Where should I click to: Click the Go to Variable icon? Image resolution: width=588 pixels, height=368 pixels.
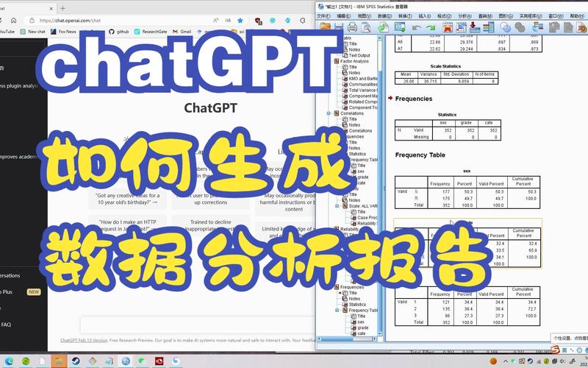click(x=474, y=27)
